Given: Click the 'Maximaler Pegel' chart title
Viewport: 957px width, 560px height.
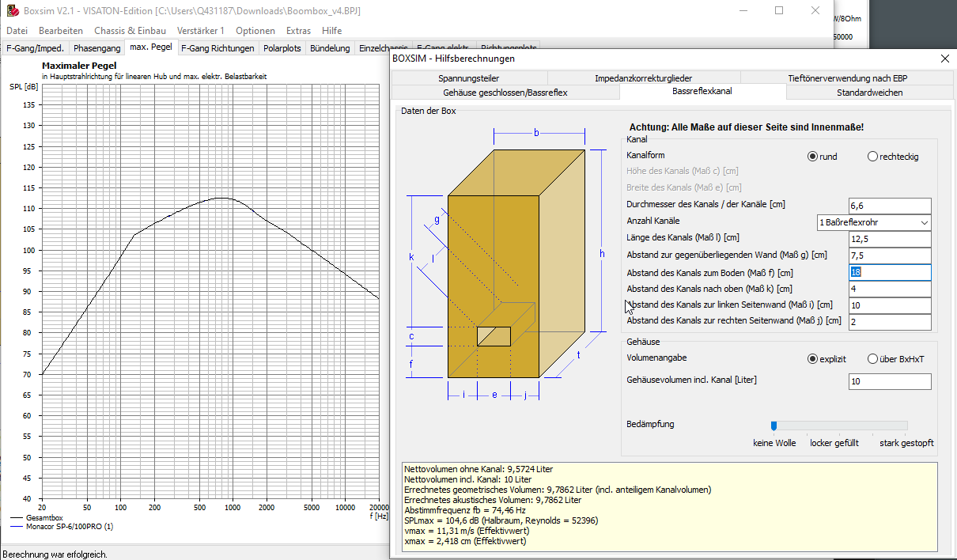Looking at the screenshot, I should [x=79, y=66].
